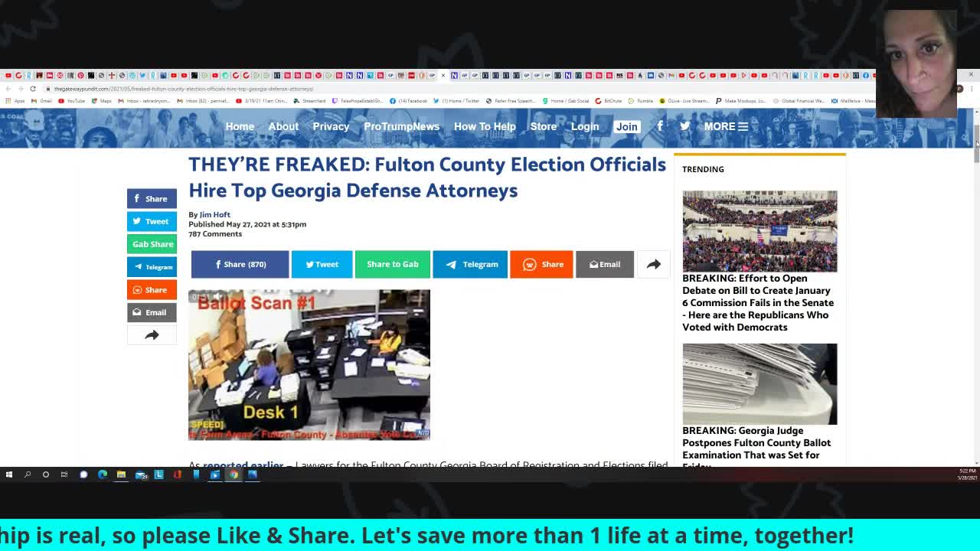Click the Share (870) Facebook button

[240, 264]
